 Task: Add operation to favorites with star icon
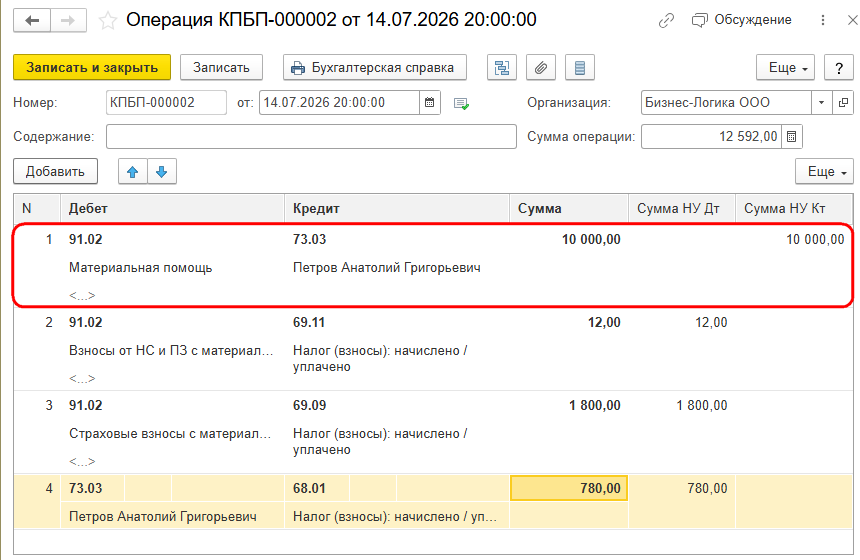pyautogui.click(x=108, y=21)
